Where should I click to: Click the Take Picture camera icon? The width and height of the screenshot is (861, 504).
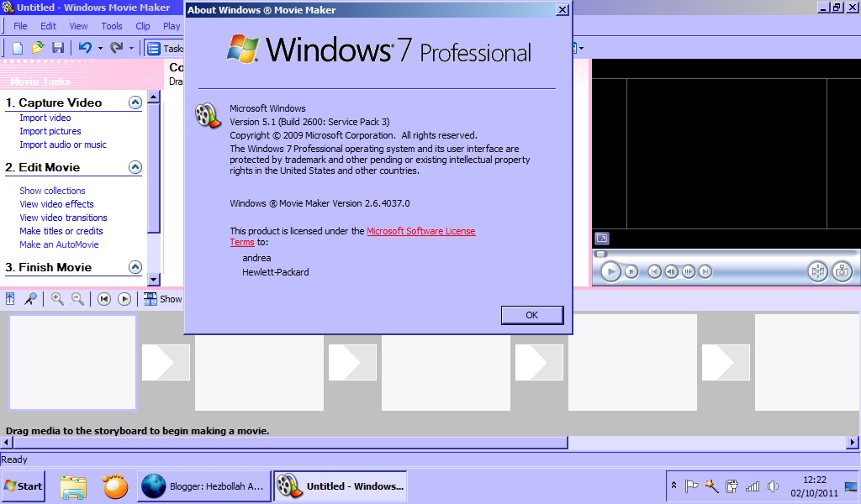(842, 271)
